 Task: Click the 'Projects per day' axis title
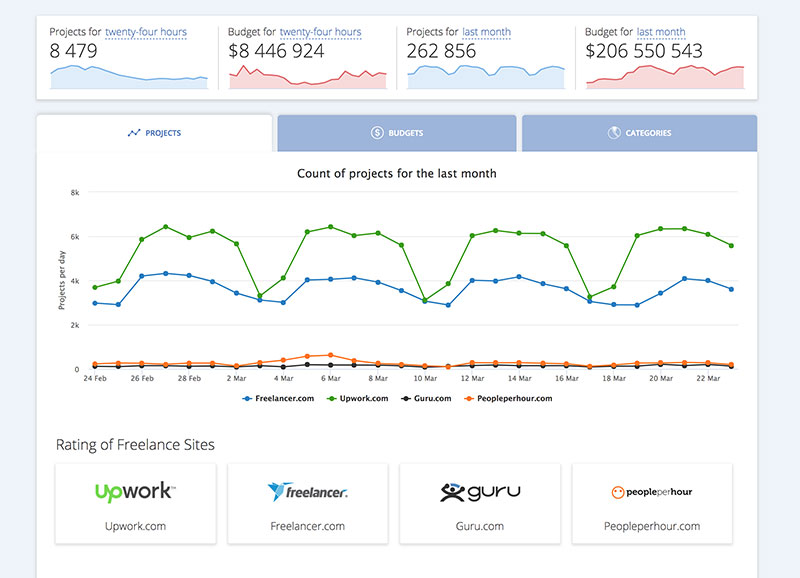tap(62, 280)
